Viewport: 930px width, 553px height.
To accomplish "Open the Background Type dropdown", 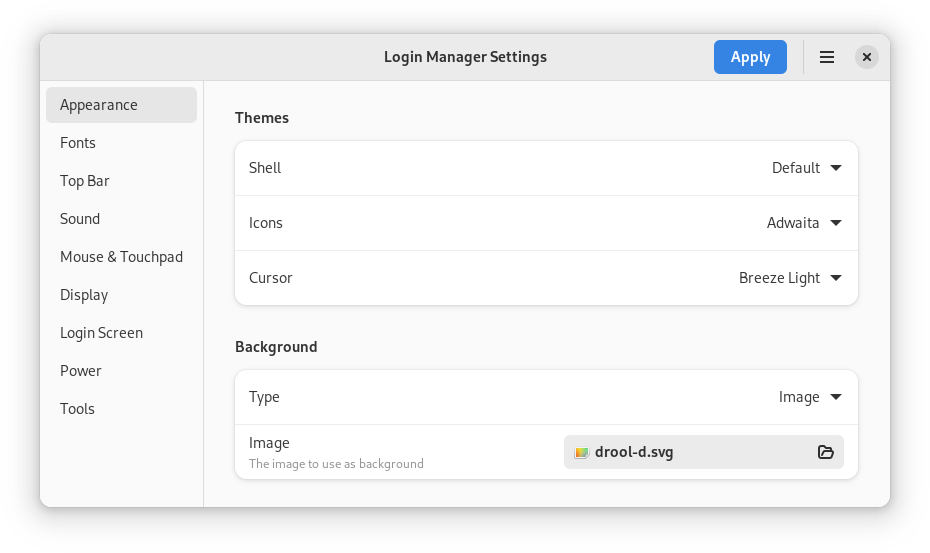I will tap(810, 397).
